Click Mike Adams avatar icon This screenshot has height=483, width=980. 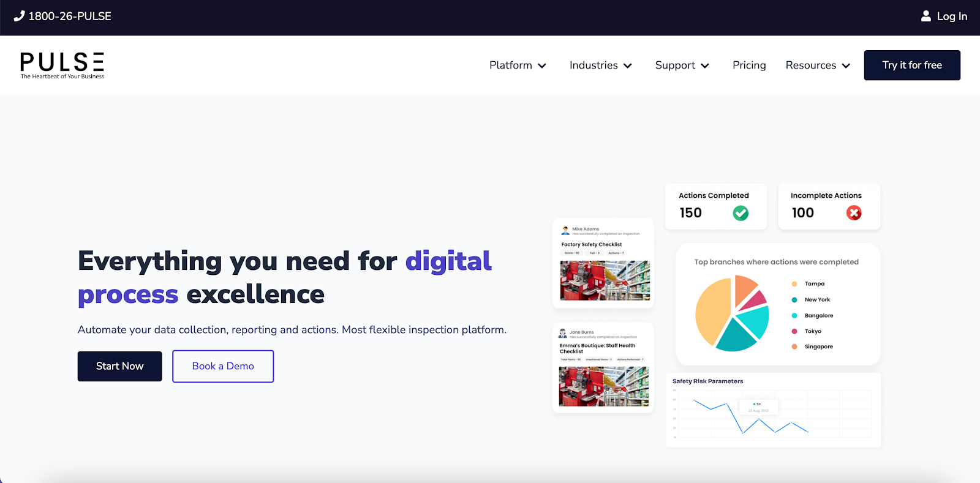(x=565, y=231)
